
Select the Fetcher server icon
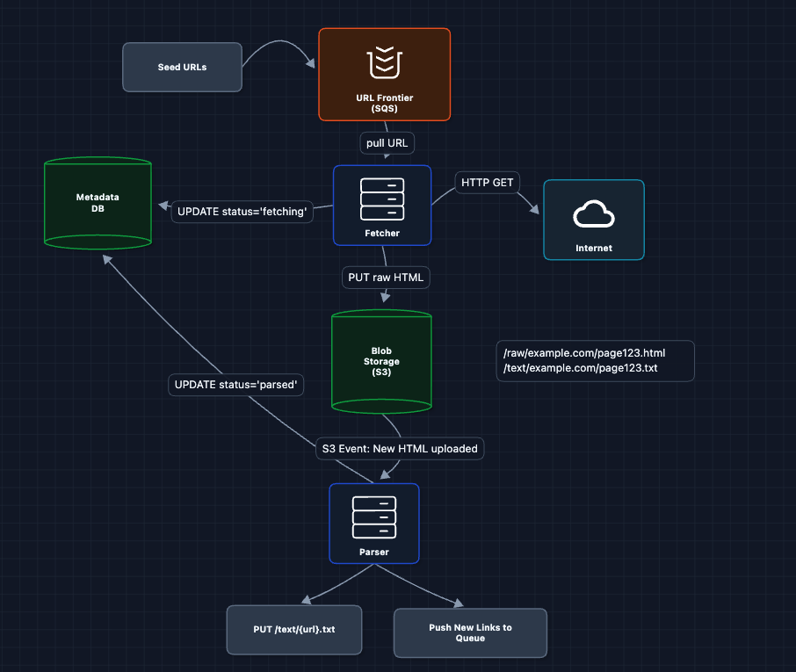tap(382, 199)
